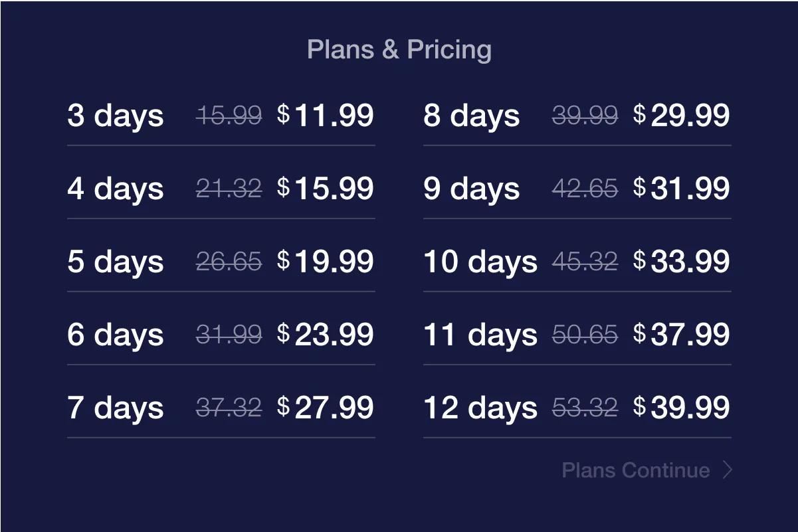Click the struck-through 53.32 original price
The width and height of the screenshot is (798, 532).
585,408
